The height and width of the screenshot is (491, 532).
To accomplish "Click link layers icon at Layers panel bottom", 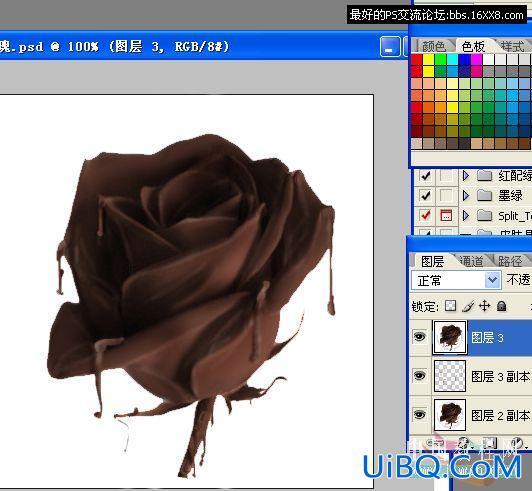I will point(435,443).
